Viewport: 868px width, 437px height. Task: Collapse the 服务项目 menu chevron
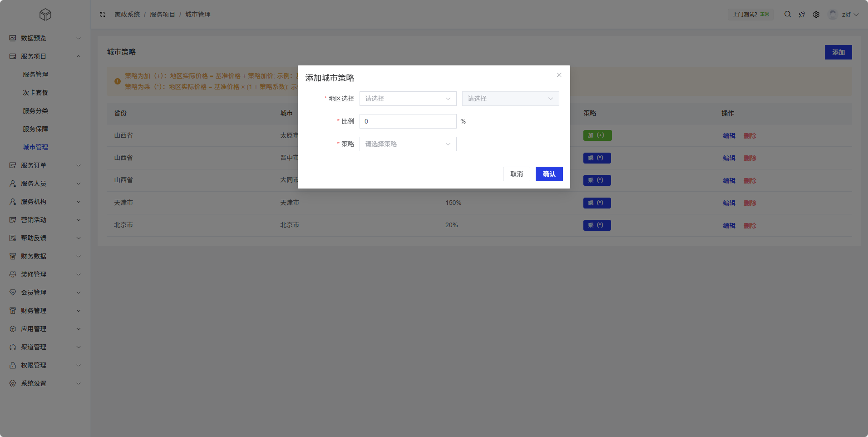(79, 56)
